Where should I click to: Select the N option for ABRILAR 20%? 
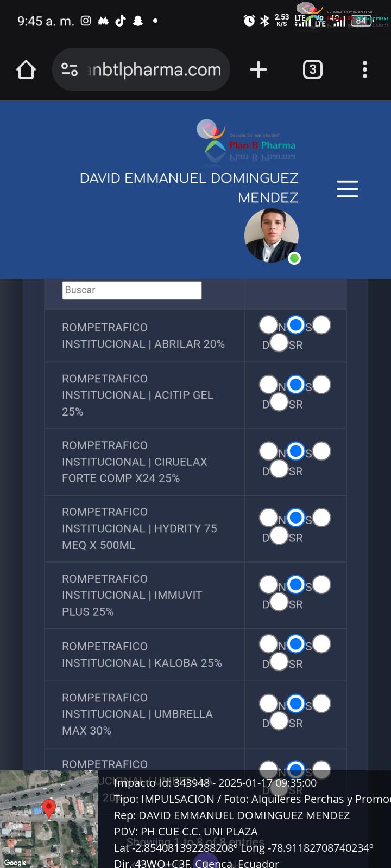point(268,325)
